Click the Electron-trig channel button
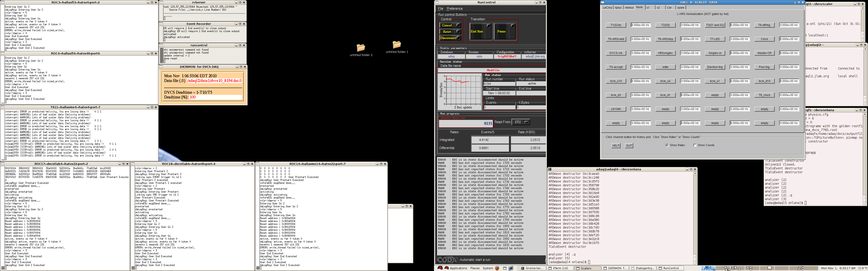The image size is (868, 271). (x=715, y=67)
